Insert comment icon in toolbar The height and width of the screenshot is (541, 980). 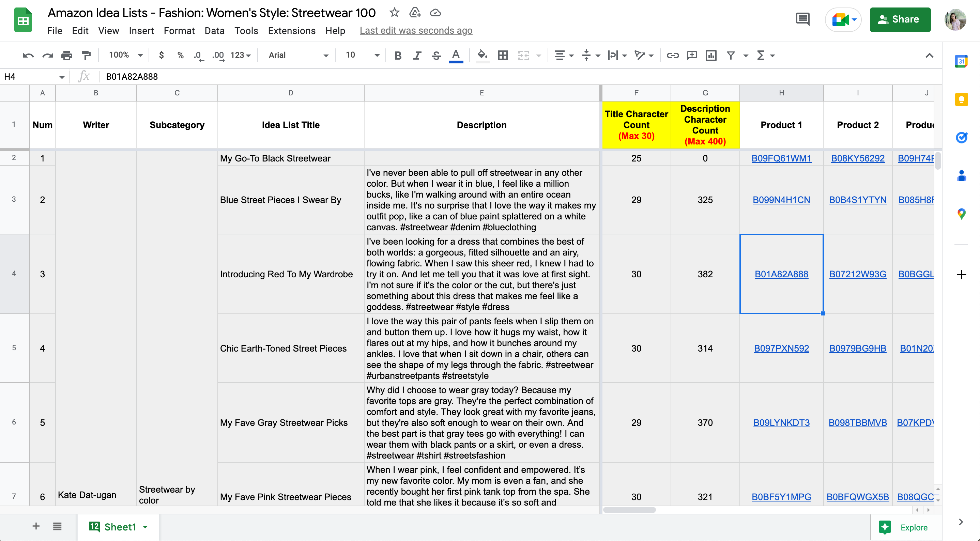click(692, 56)
